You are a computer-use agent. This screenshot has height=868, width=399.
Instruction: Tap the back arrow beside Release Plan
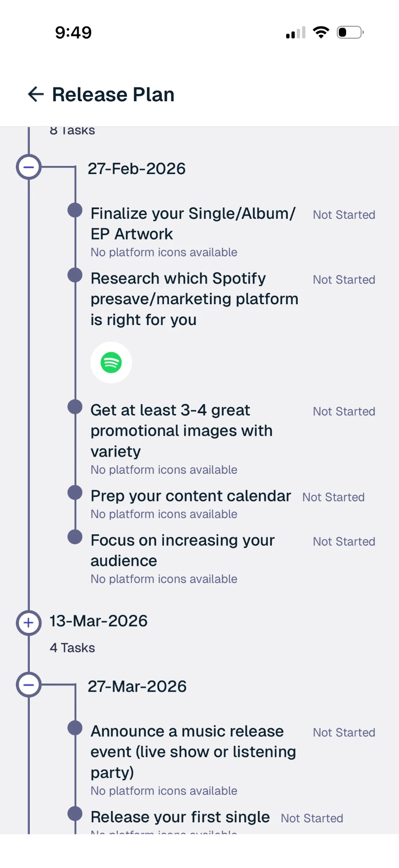click(x=36, y=94)
